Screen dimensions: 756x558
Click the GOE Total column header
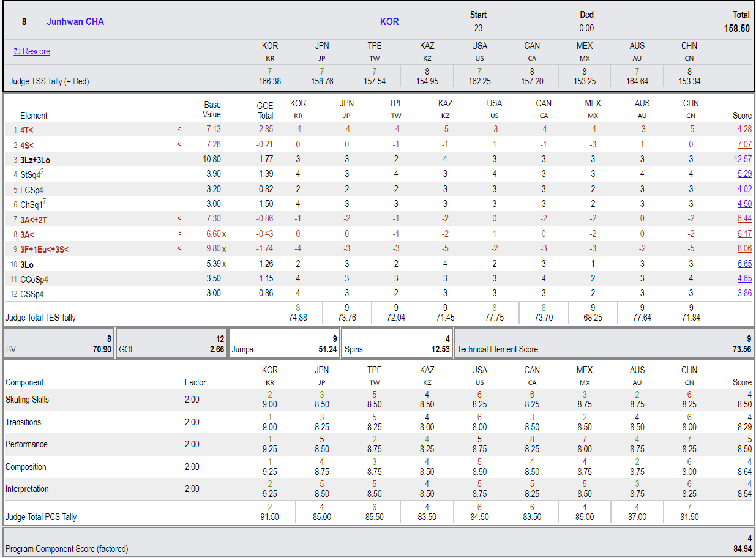(264, 110)
